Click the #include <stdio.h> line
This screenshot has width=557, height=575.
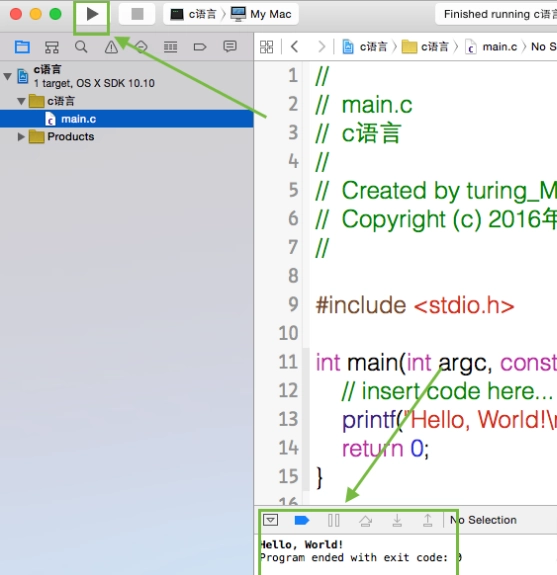click(415, 305)
